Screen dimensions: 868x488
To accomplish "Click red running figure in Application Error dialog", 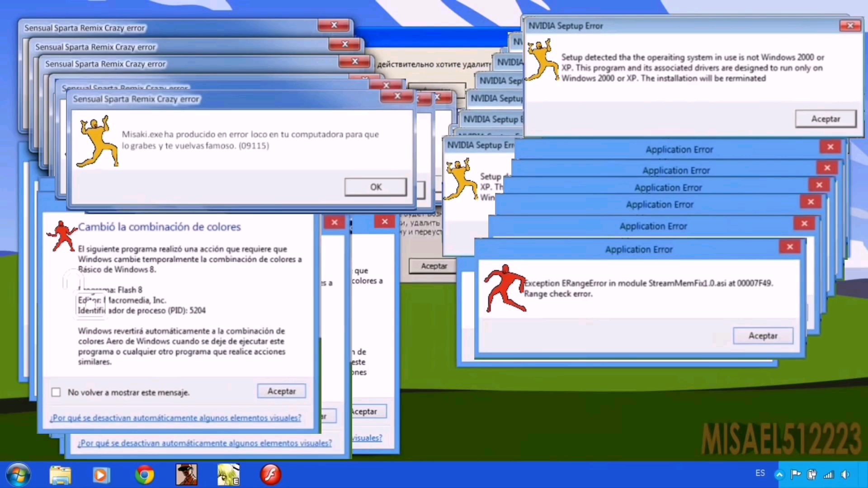I will click(505, 288).
